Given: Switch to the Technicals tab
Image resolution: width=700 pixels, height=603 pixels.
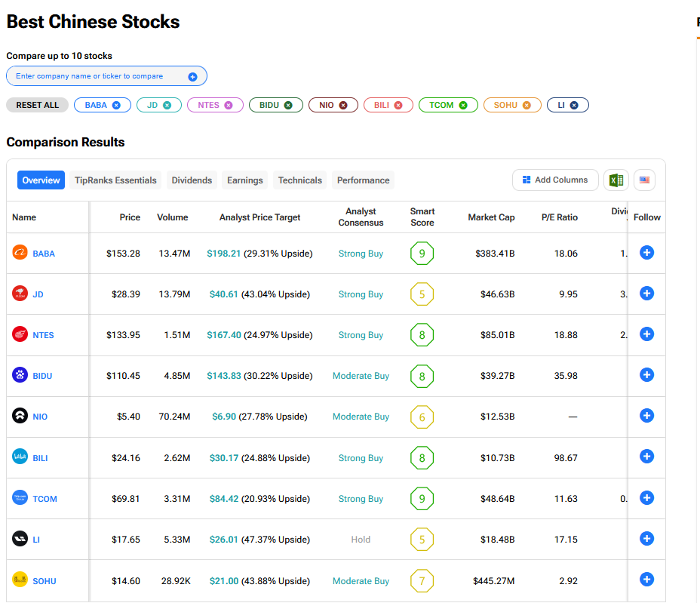Looking at the screenshot, I should pyautogui.click(x=299, y=180).
